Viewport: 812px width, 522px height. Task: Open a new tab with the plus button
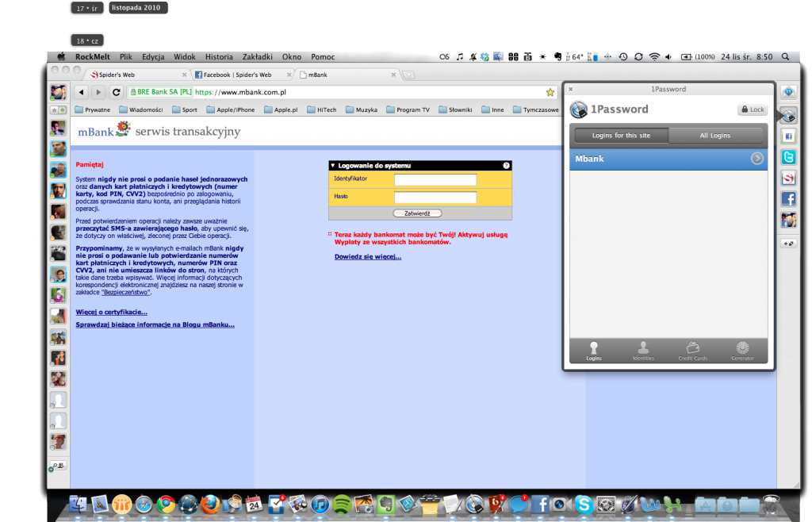(408, 75)
